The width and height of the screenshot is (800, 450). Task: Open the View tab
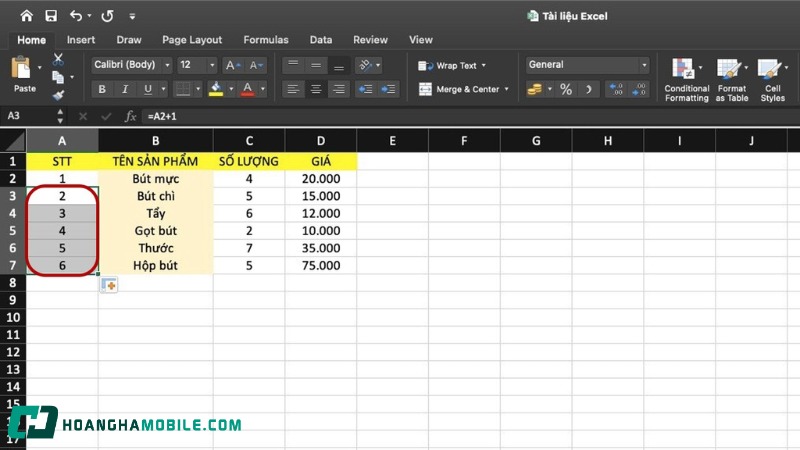click(420, 40)
